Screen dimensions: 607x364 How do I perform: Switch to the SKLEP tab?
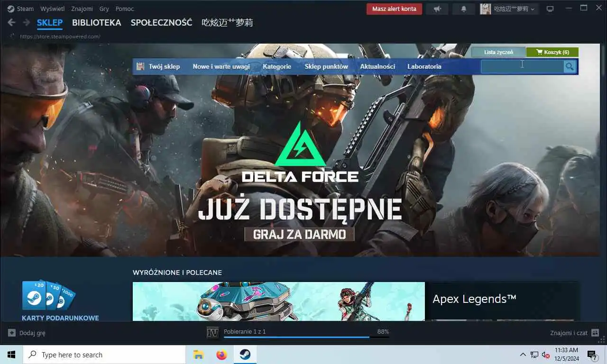point(50,23)
